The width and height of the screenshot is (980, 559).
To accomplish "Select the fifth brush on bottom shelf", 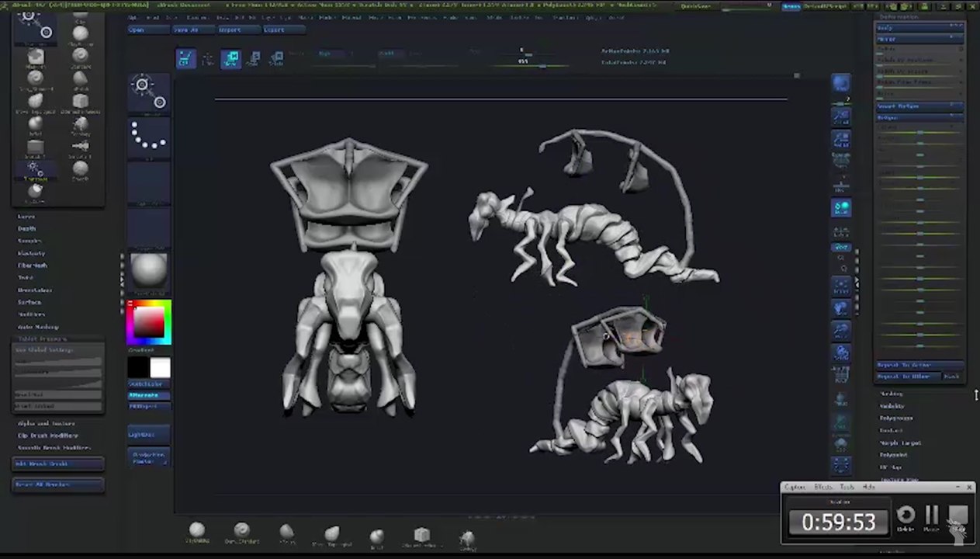I will tap(376, 536).
